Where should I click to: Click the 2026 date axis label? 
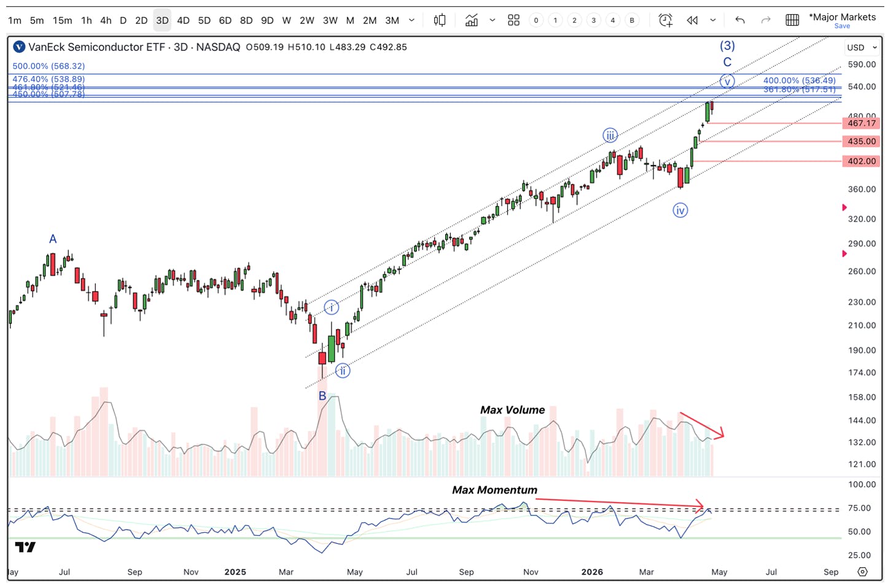592,571
